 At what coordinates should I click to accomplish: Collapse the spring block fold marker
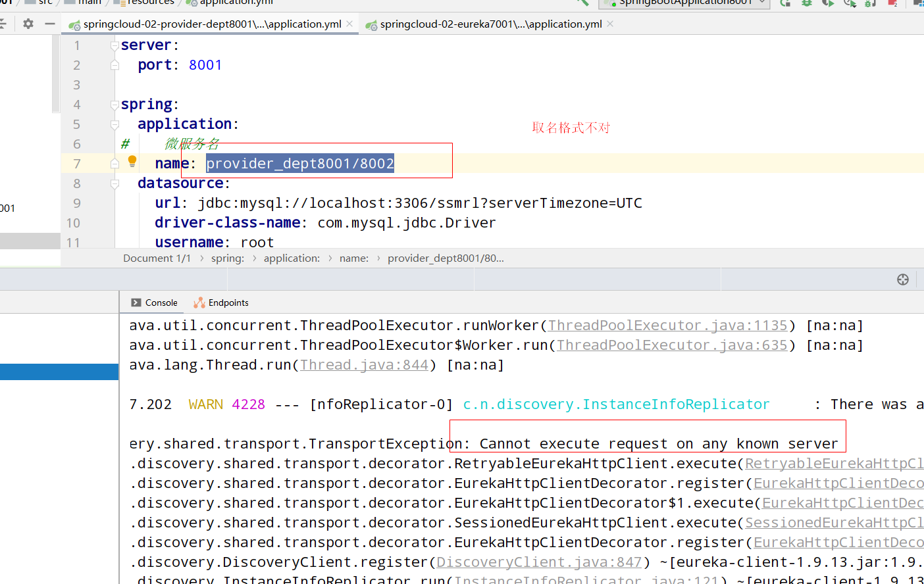[x=115, y=105]
